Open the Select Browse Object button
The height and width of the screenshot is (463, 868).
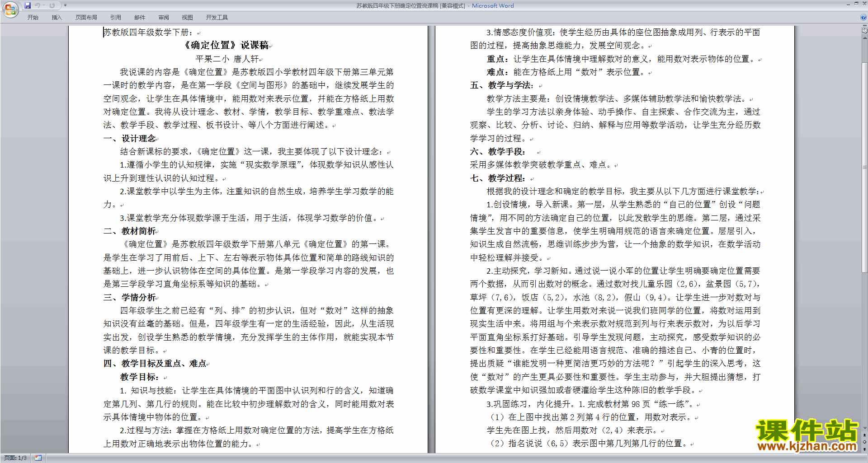(865, 442)
